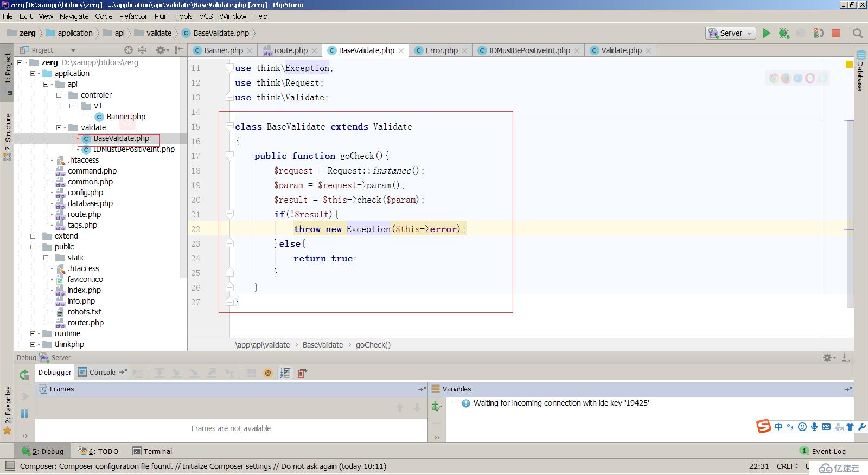This screenshot has width=868, height=475.
Task: Switch to Error.php editor tab
Action: click(x=442, y=50)
